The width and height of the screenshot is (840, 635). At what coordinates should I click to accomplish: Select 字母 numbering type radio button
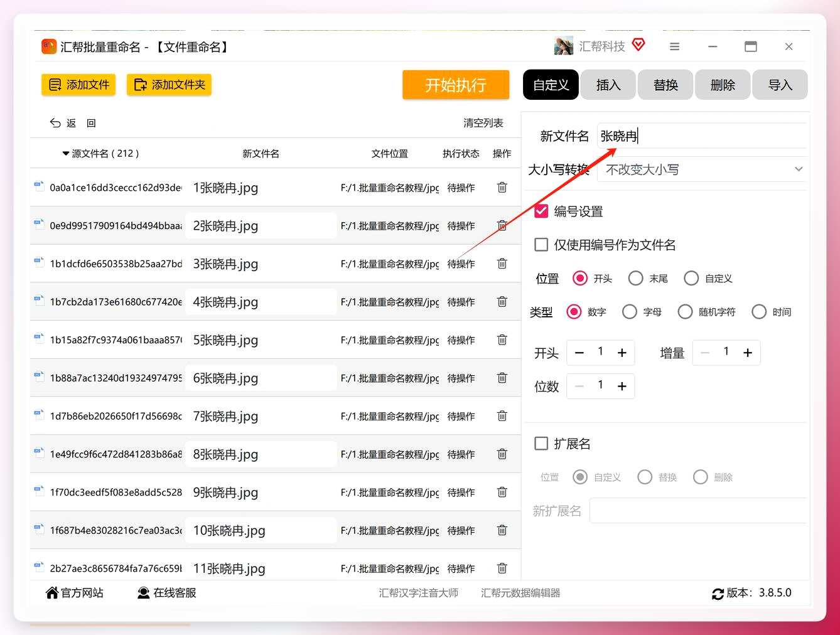630,312
